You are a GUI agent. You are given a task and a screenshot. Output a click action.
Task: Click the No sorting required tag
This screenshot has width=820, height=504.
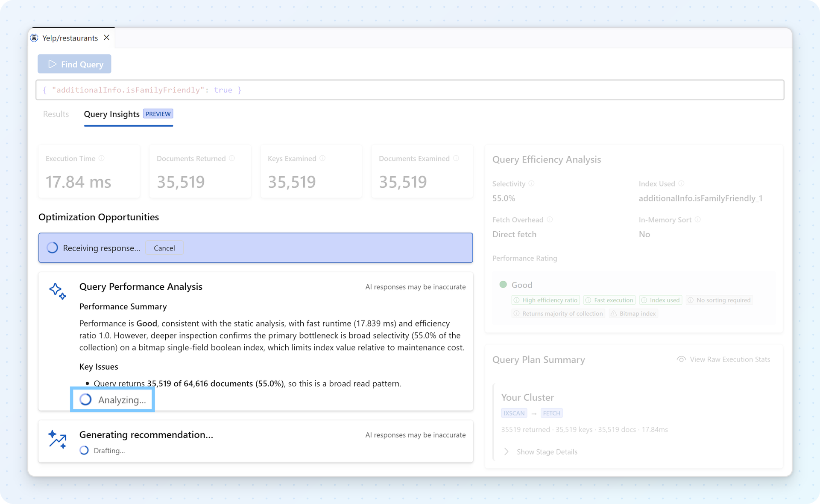point(719,300)
